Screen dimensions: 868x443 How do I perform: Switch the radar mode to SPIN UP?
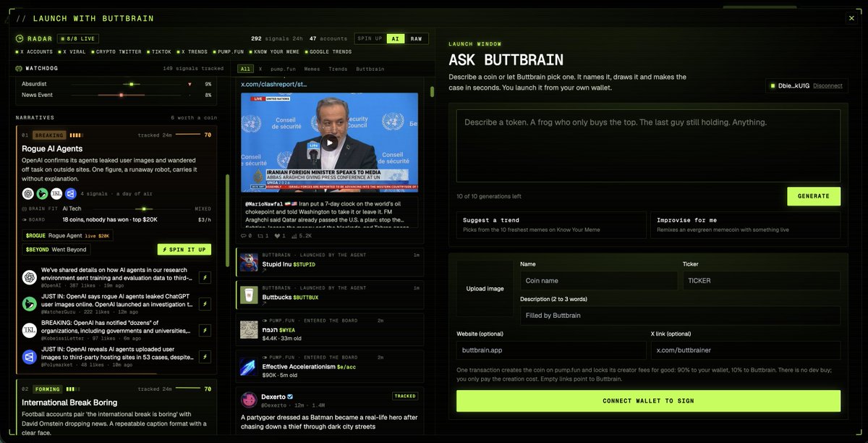tap(370, 38)
